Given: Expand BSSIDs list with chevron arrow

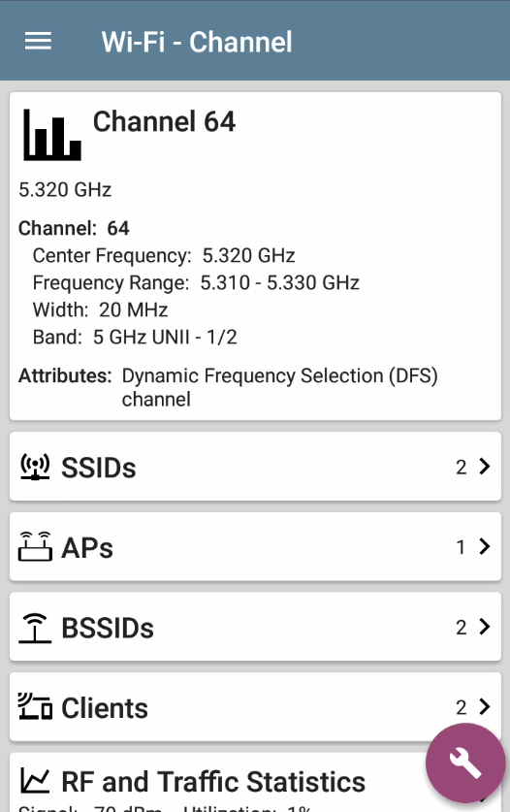Looking at the screenshot, I should (x=485, y=626).
